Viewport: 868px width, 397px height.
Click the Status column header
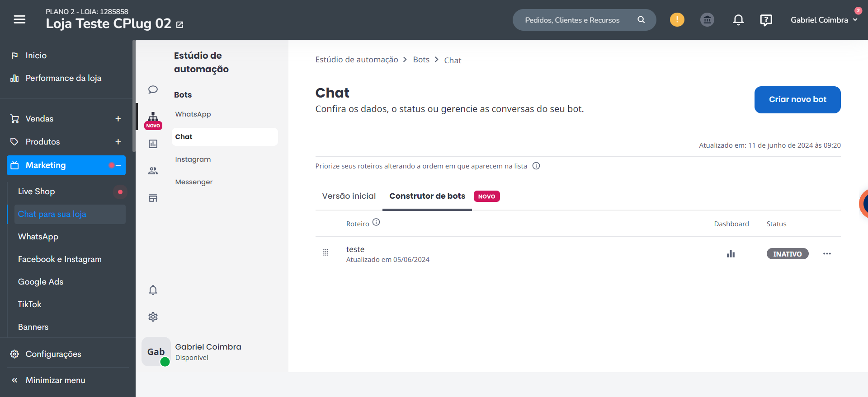pyautogui.click(x=776, y=224)
